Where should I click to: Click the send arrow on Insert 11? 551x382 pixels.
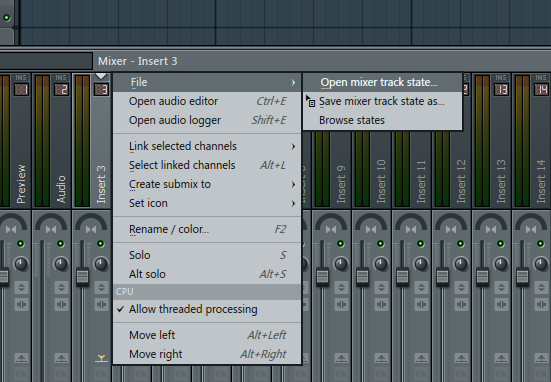coord(421,358)
